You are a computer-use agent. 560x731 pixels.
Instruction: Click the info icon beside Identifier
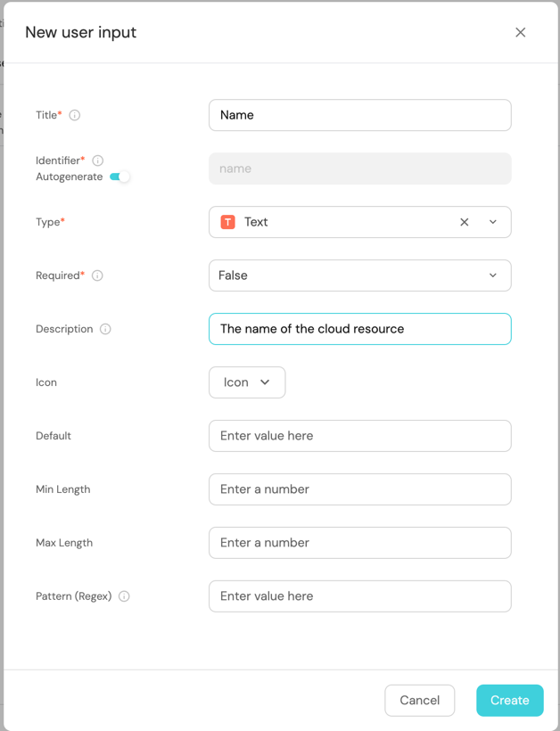pos(98,160)
